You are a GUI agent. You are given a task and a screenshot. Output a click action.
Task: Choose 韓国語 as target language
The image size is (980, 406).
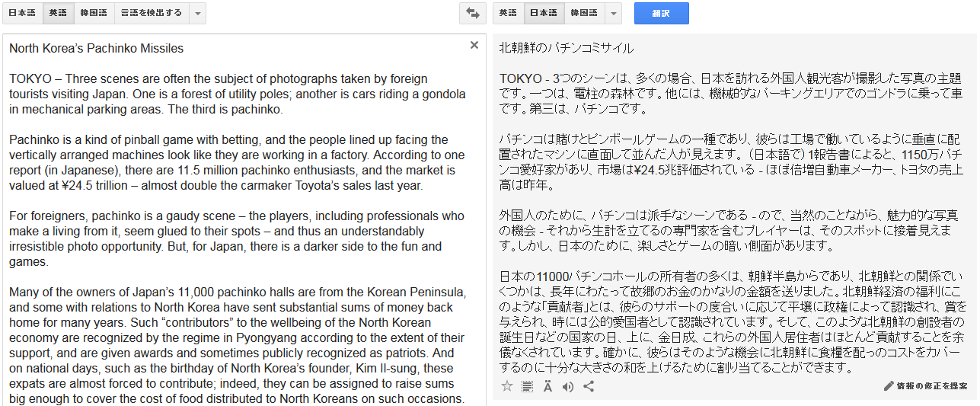tap(584, 13)
